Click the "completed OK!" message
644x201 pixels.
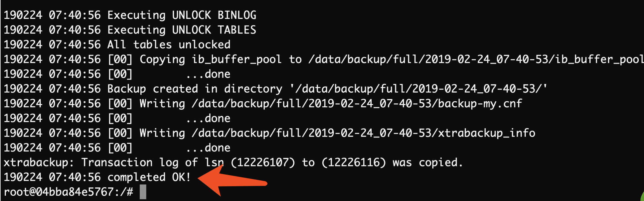click(x=149, y=177)
